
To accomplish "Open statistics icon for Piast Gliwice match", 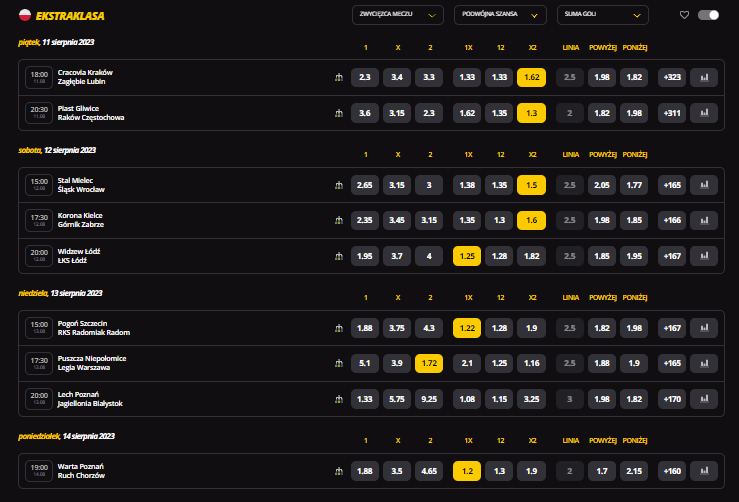I will [x=704, y=113].
